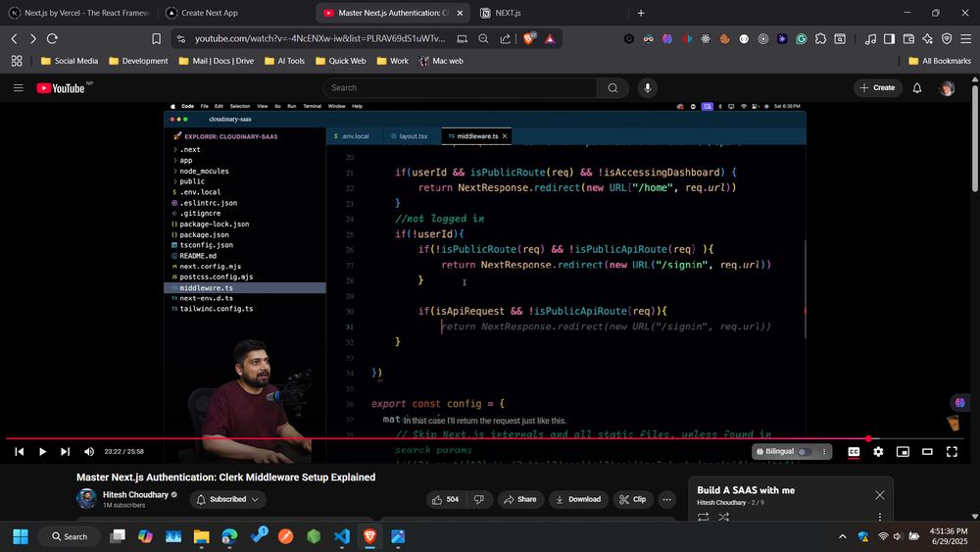Viewport: 980px width, 552px height.
Task: Enter fullscreen video mode
Action: pyautogui.click(x=952, y=452)
